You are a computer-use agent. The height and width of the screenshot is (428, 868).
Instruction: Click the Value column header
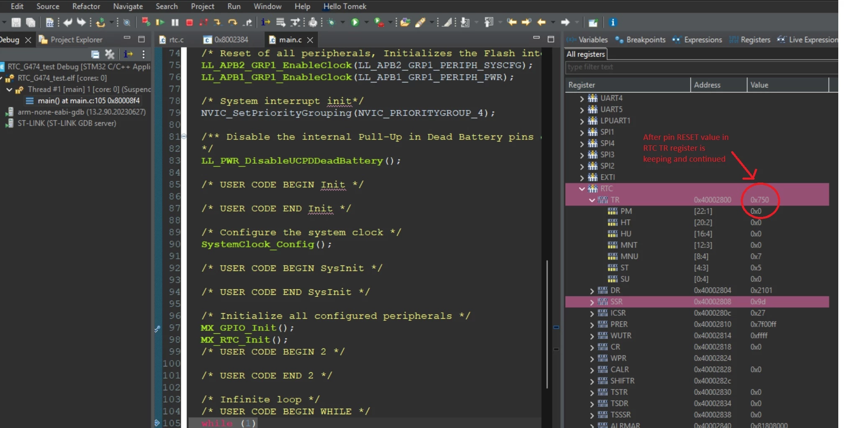787,85
